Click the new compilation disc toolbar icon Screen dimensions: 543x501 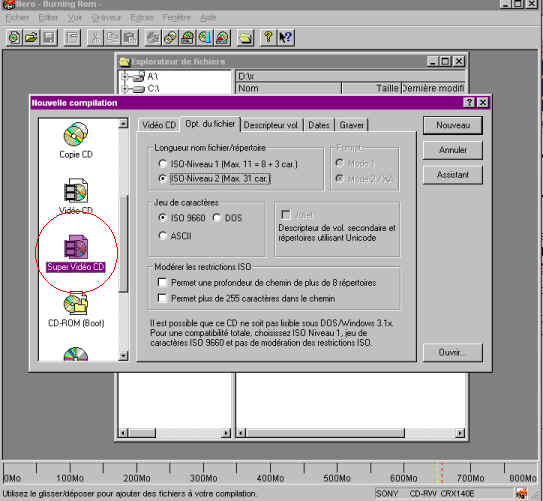coord(14,37)
